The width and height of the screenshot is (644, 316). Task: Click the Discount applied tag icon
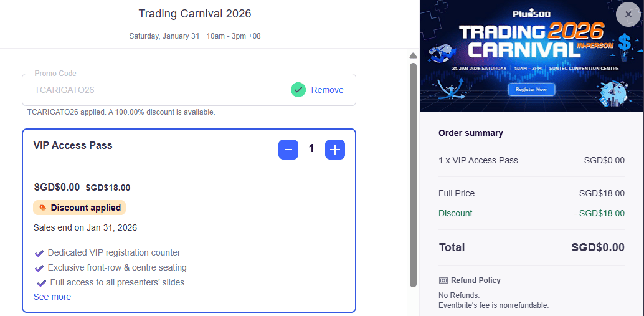pos(43,208)
